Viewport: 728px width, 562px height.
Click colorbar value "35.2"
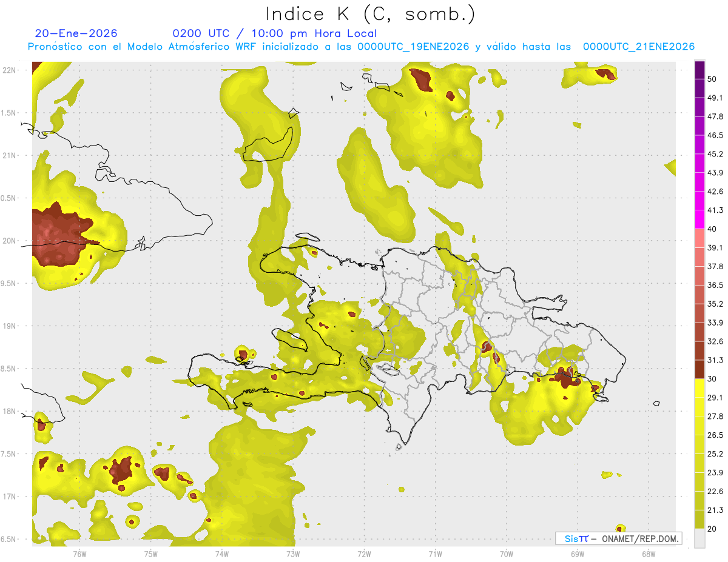pos(716,304)
